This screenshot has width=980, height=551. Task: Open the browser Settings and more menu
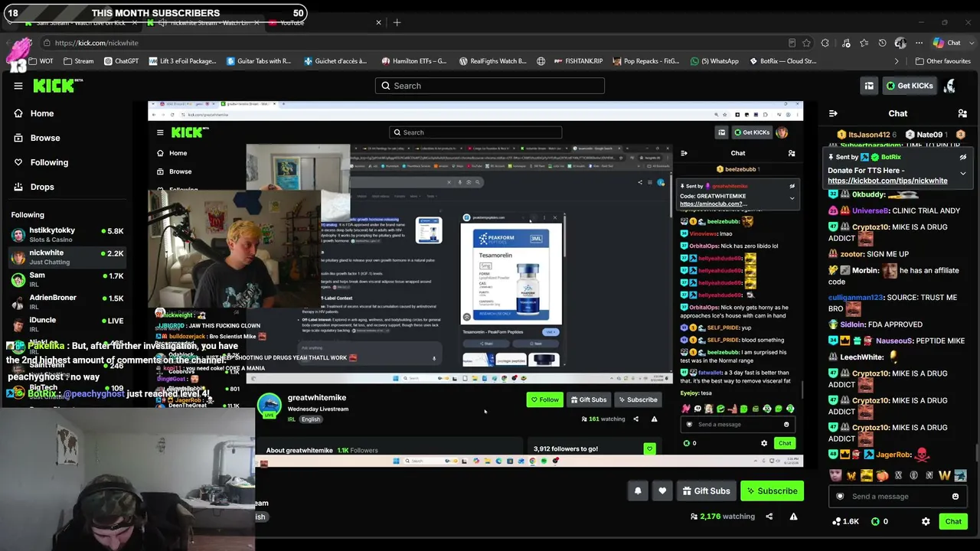tap(920, 43)
